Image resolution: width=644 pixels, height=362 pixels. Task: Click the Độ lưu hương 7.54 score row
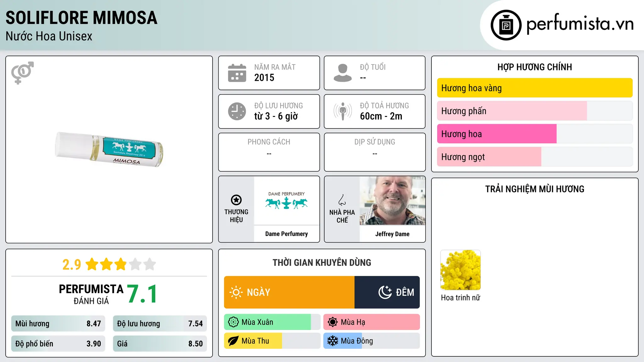click(x=160, y=324)
